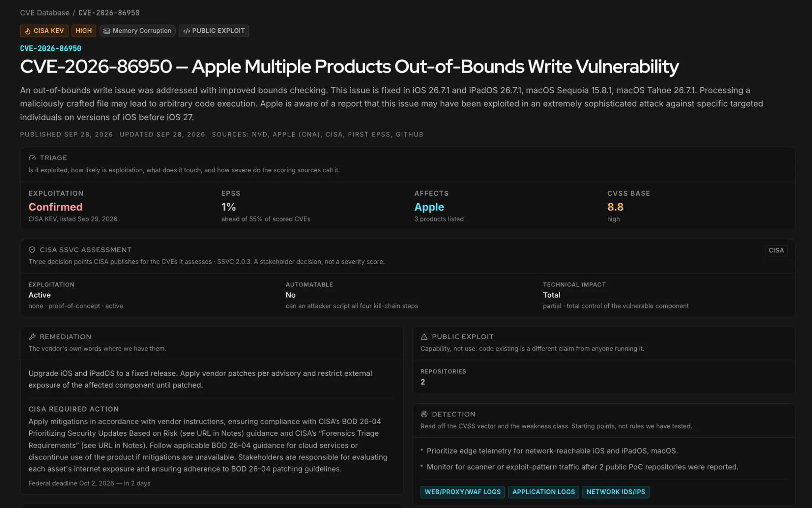Click 'ahead of 55% of scored CVEs' text
The height and width of the screenshot is (508, 812).
pos(266,219)
